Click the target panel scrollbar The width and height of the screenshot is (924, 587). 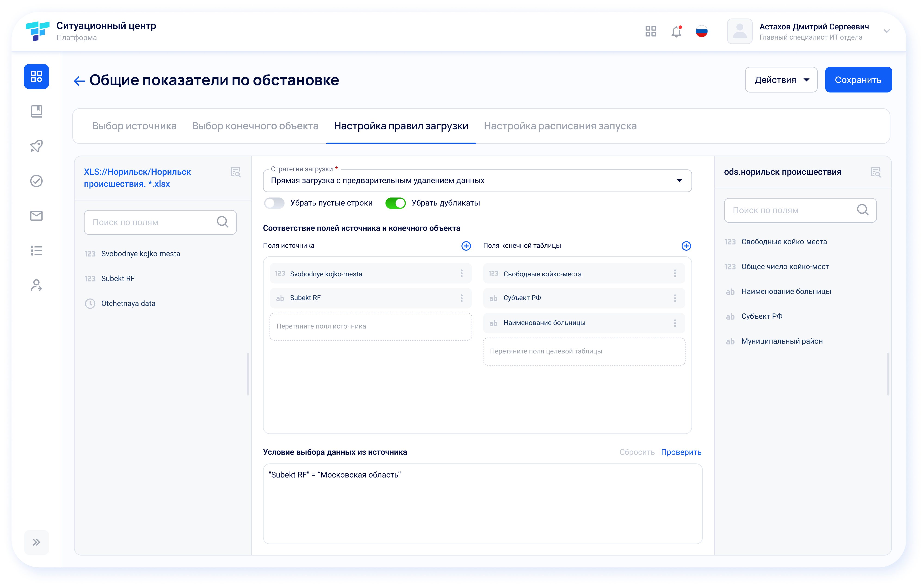click(x=888, y=374)
